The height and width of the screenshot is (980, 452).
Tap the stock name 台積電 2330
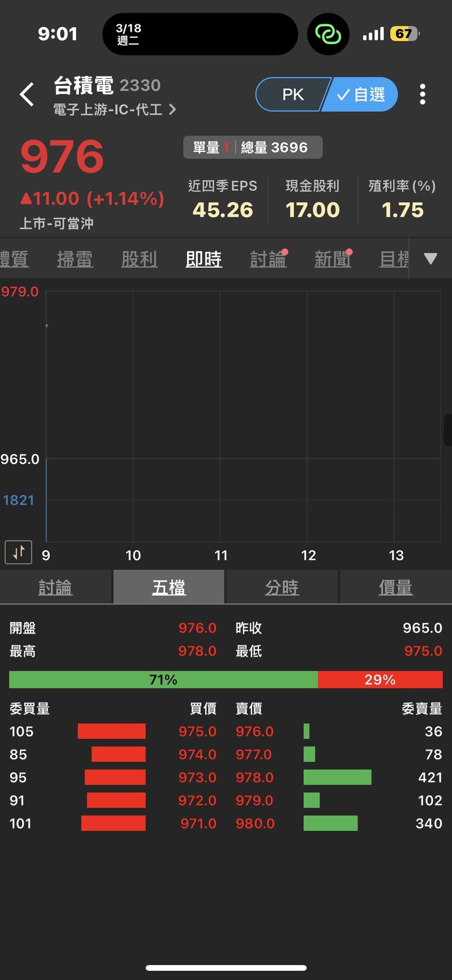click(x=107, y=85)
